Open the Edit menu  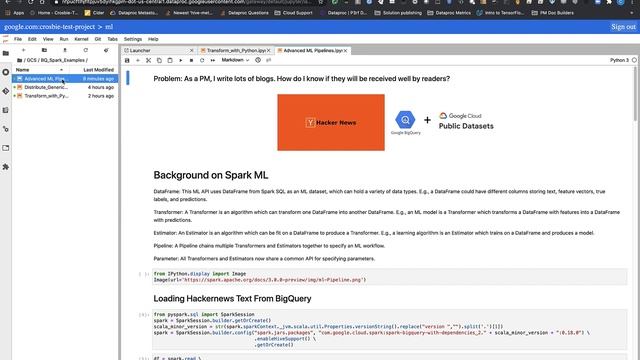click(32, 39)
